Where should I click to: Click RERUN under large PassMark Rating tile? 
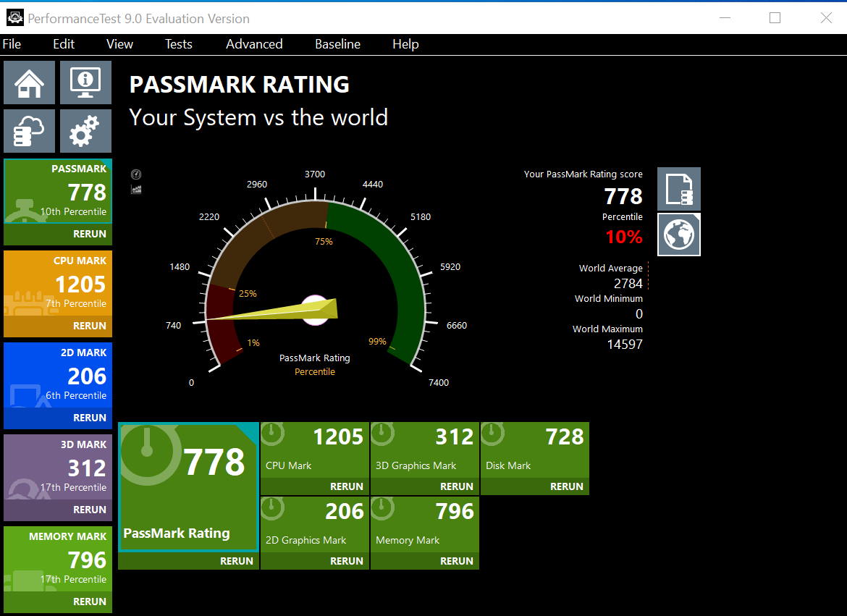(x=237, y=561)
